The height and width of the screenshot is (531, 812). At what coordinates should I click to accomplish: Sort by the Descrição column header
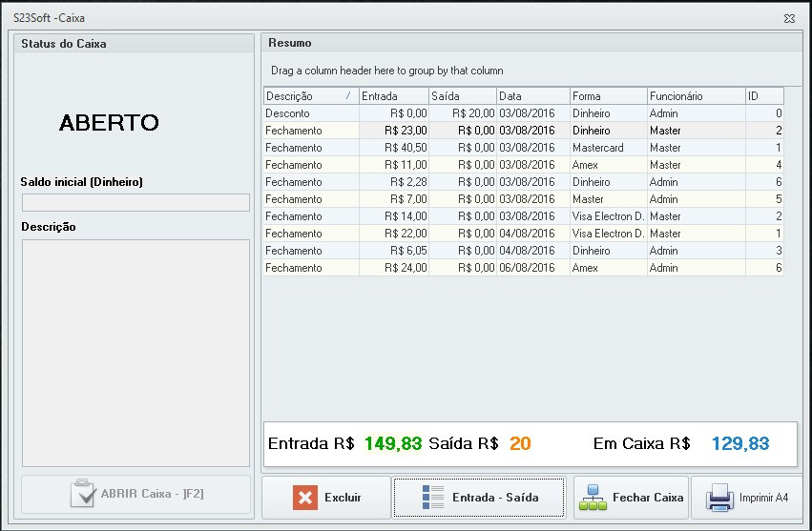click(x=303, y=96)
